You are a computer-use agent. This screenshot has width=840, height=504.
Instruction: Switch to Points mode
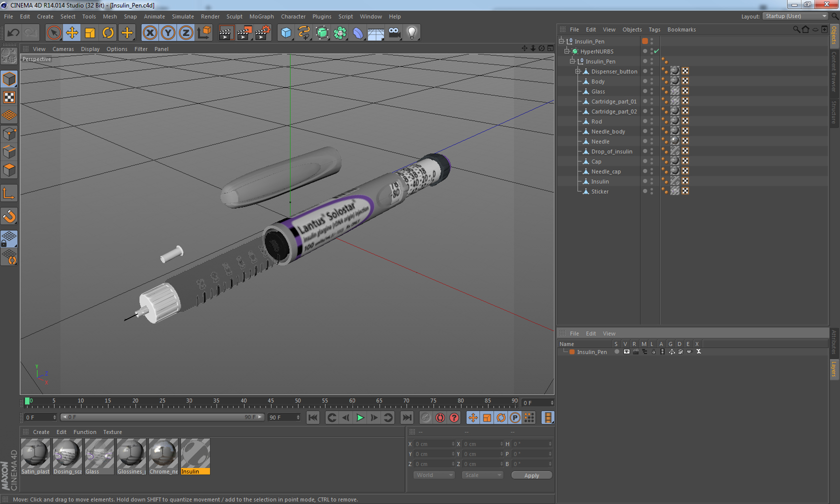coord(9,133)
